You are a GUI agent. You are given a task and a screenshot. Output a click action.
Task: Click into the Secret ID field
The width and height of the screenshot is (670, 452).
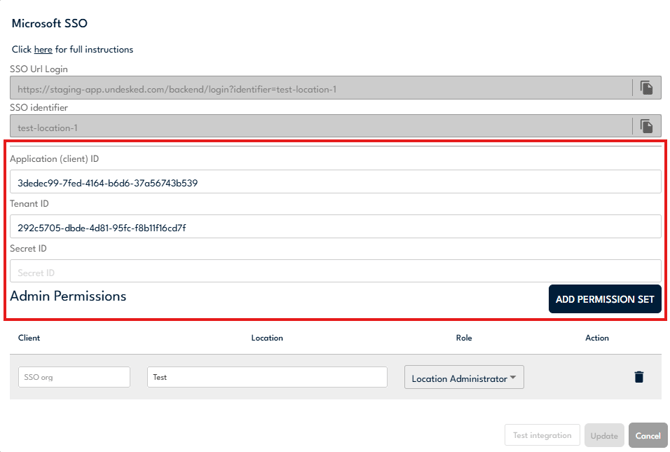(335, 272)
